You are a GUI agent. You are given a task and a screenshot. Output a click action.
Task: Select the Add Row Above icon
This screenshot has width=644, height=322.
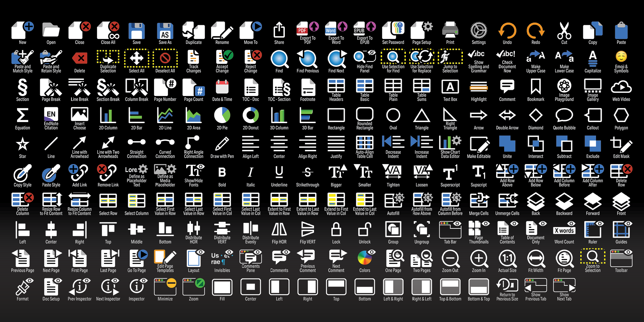(507, 171)
